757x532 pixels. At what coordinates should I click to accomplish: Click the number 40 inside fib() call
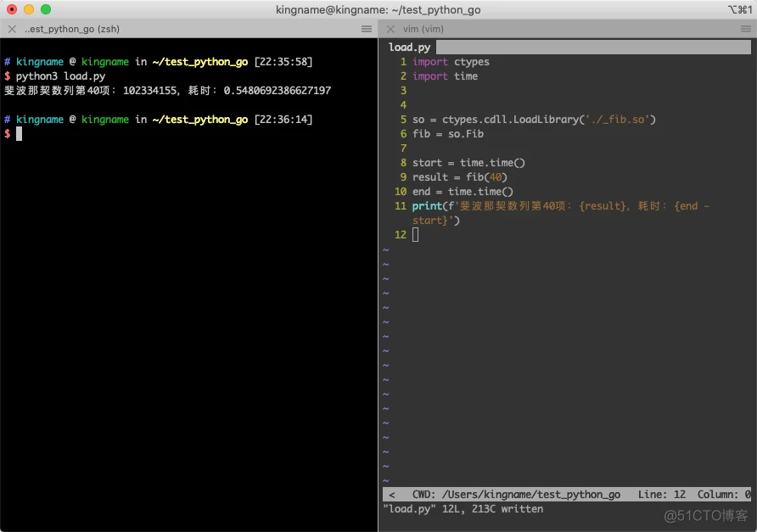pyautogui.click(x=496, y=177)
